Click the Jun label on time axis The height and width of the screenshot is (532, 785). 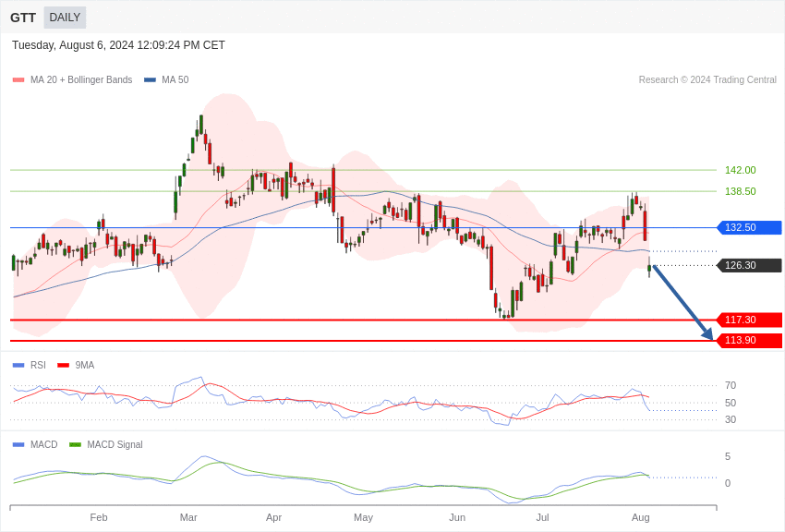(x=457, y=517)
